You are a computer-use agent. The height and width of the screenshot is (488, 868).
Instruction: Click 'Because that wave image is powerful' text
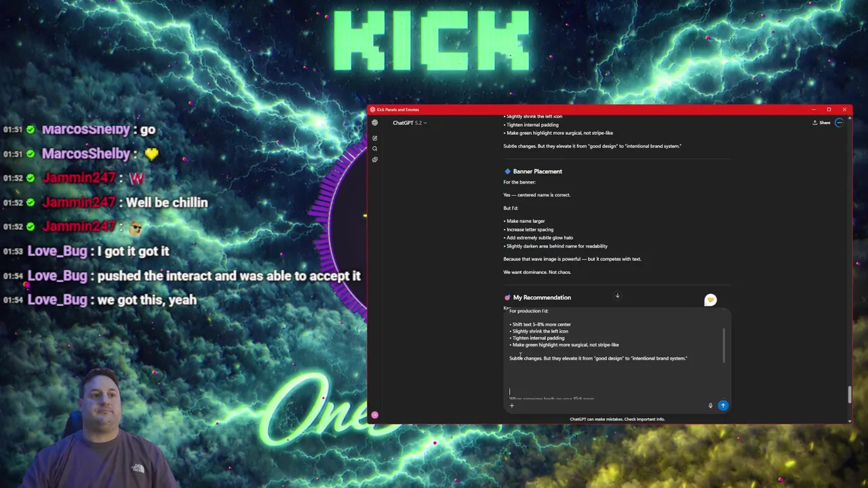point(572,259)
